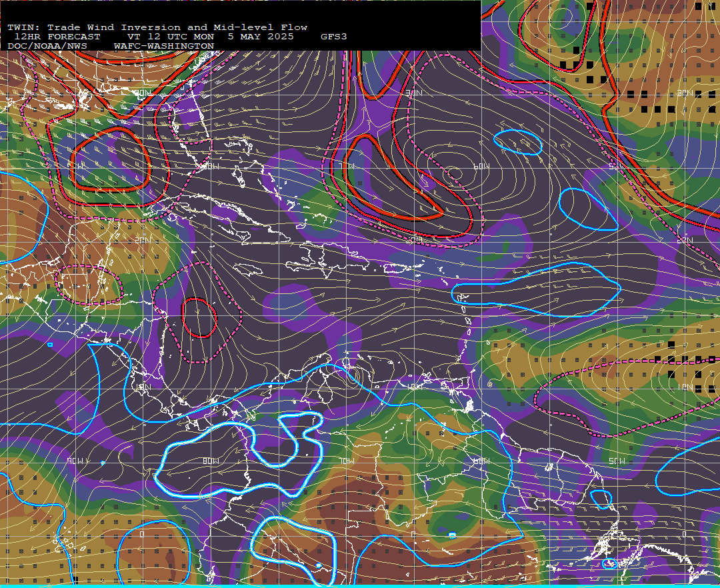Click the '90W' longitude label over the Pacific
The width and height of the screenshot is (720, 588).
point(75,461)
